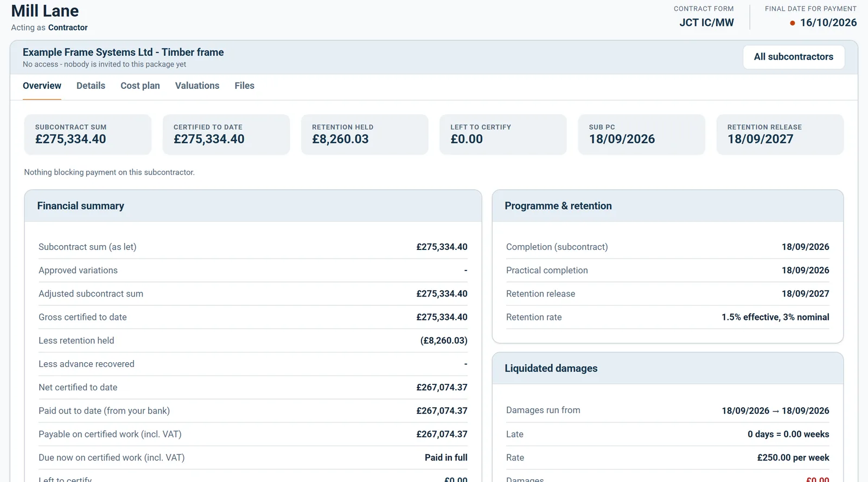868x482 pixels.
Task: Click the Liquidated damages panel heading
Action: (x=551, y=369)
